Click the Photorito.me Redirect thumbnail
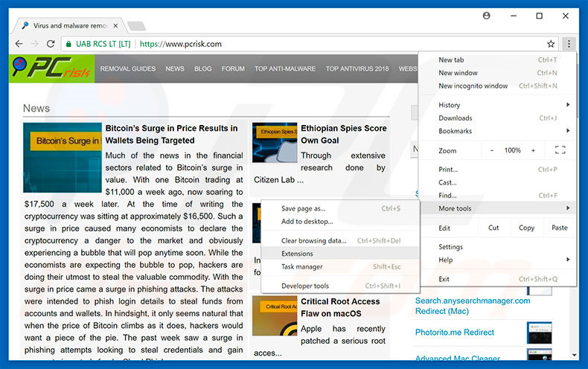This screenshot has width=588, height=369. 540,333
